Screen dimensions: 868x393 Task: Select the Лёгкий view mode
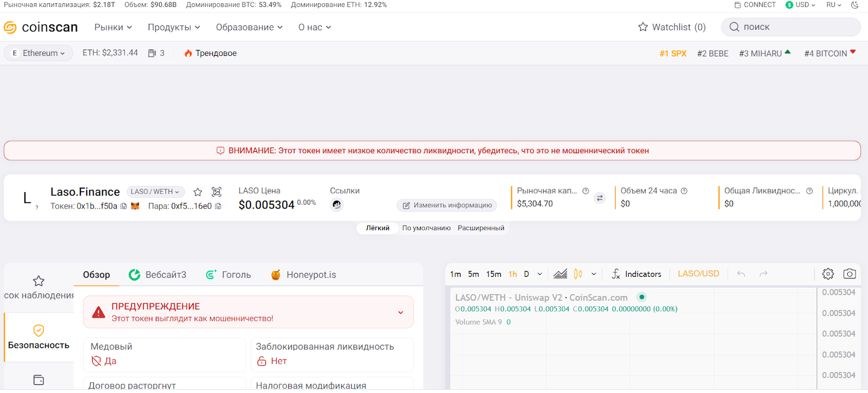[x=378, y=228]
